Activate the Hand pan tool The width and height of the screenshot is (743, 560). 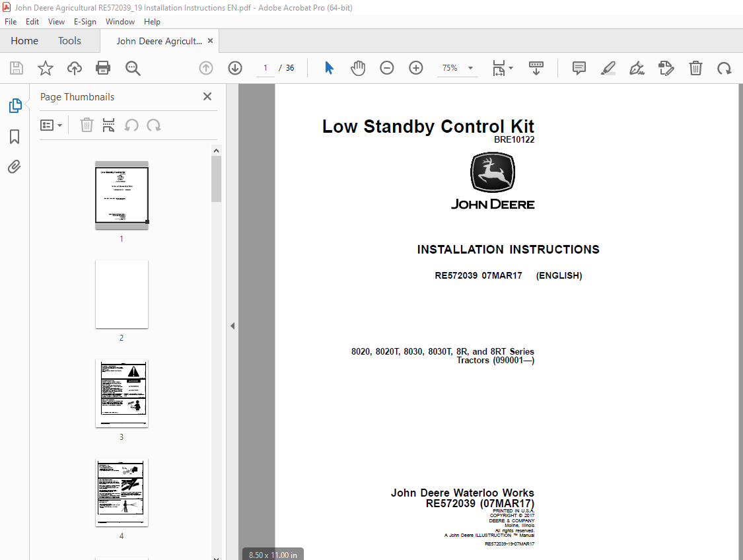[358, 68]
